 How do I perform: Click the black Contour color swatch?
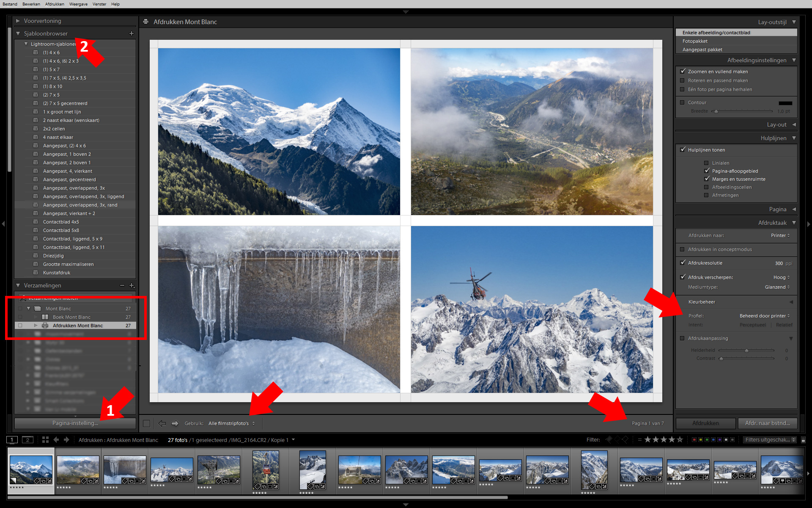click(x=785, y=103)
